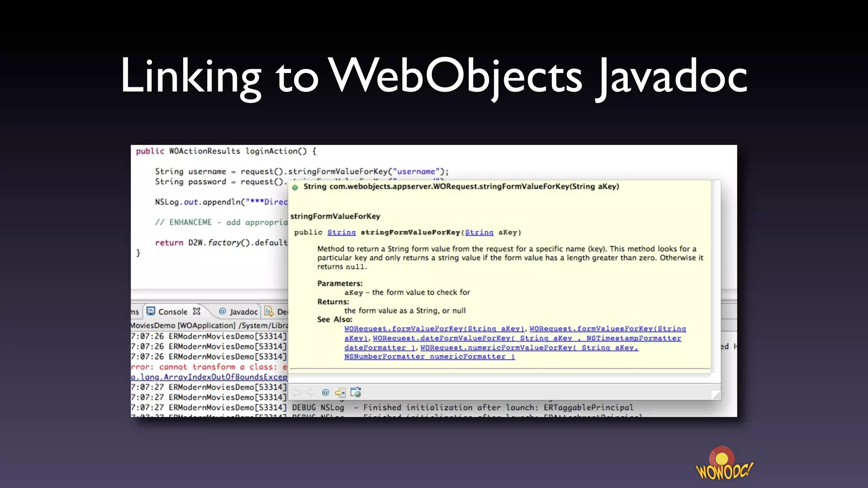Click the Back arrow in Javadoc popup

tap(297, 393)
